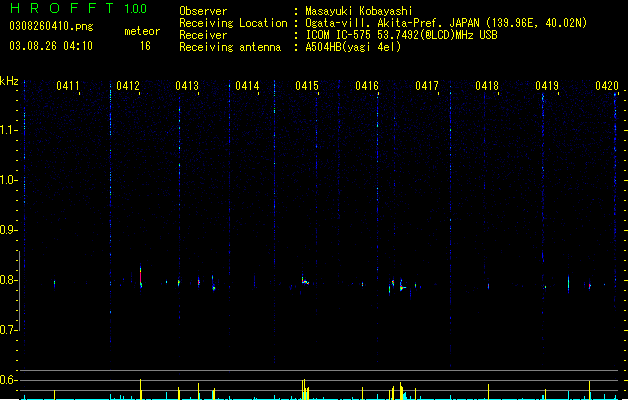
Task: Click the 0419 time marker
Action: [x=547, y=86]
